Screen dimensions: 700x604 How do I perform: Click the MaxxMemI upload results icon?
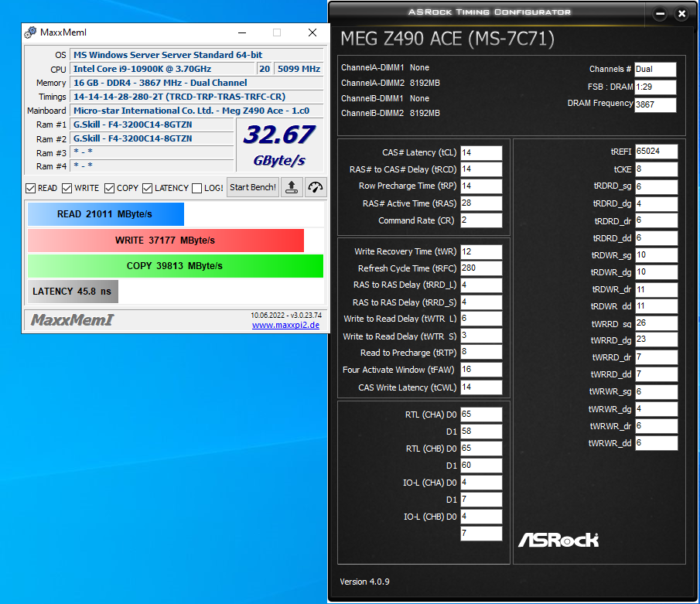coord(292,187)
